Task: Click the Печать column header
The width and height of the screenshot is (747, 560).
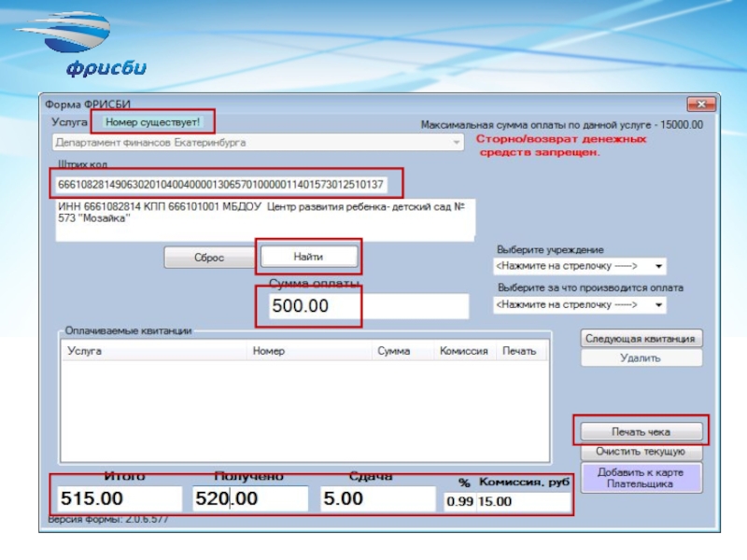Action: pyautogui.click(x=522, y=351)
